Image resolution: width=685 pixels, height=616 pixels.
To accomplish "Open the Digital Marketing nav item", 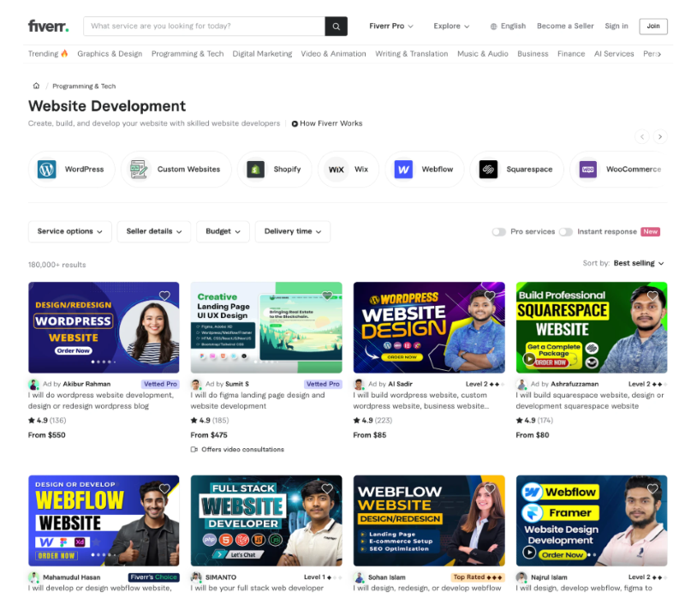I will (262, 53).
